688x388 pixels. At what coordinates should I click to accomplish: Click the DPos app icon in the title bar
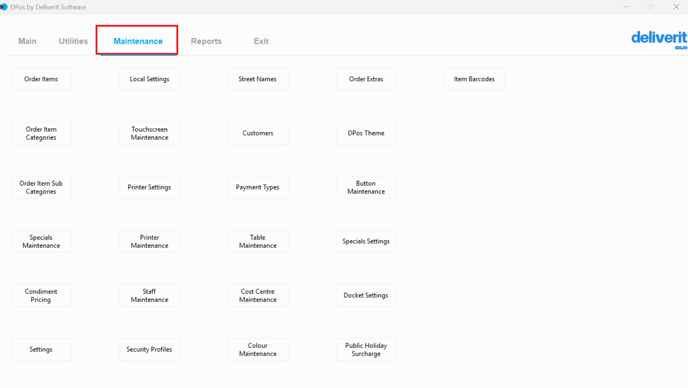click(4, 7)
